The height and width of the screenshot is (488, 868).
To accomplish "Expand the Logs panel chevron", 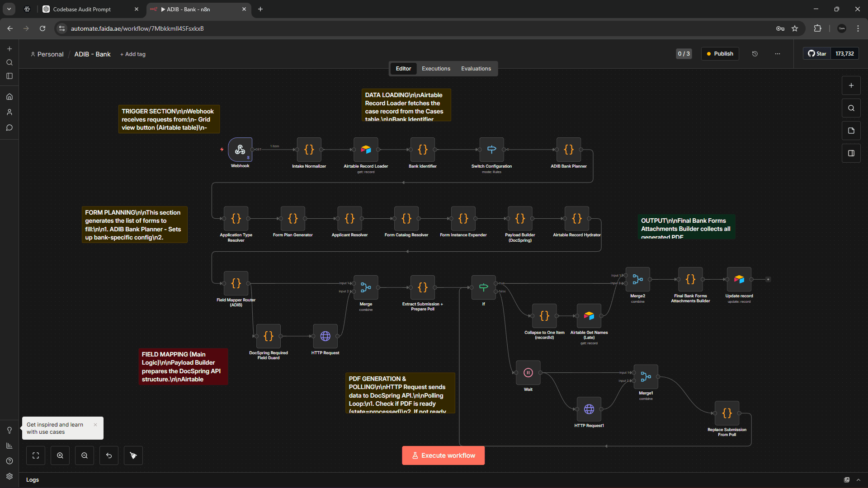I will coord(858,480).
